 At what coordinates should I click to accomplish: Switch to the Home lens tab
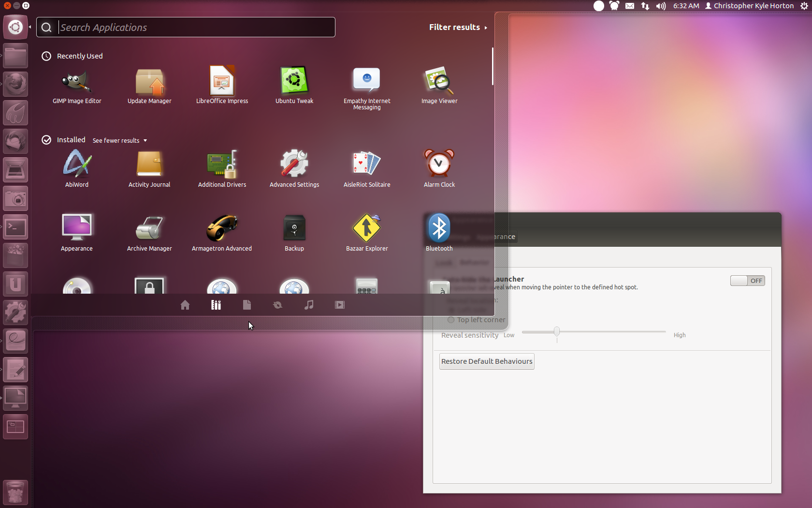click(x=185, y=305)
